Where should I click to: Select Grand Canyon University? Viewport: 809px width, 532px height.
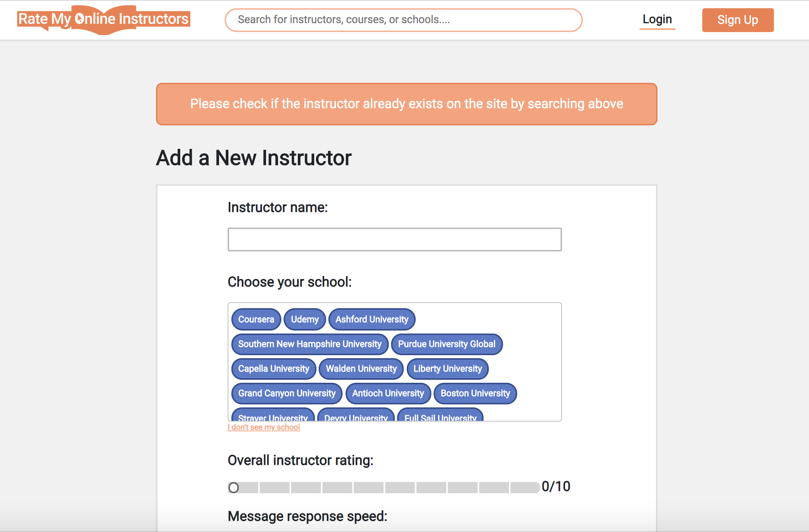click(x=287, y=393)
